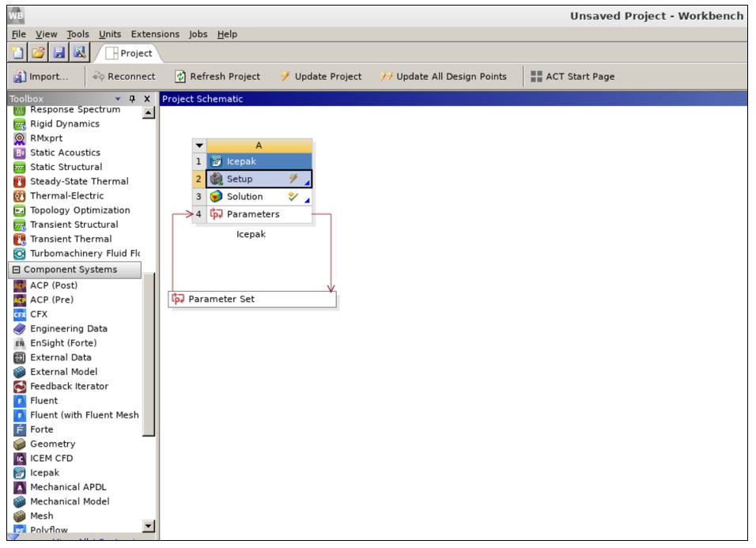The height and width of the screenshot is (548, 756).
Task: Click the Save As toolbar icon
Action: click(x=80, y=52)
